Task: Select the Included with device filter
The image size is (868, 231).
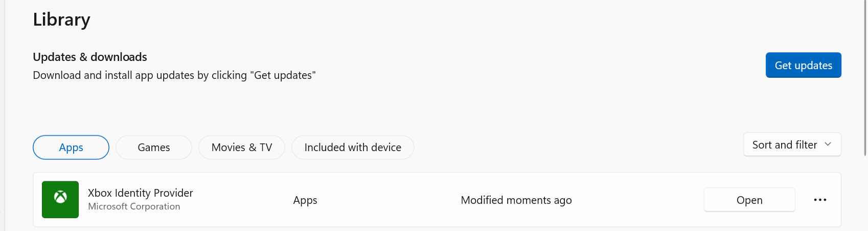Action: coord(353,148)
